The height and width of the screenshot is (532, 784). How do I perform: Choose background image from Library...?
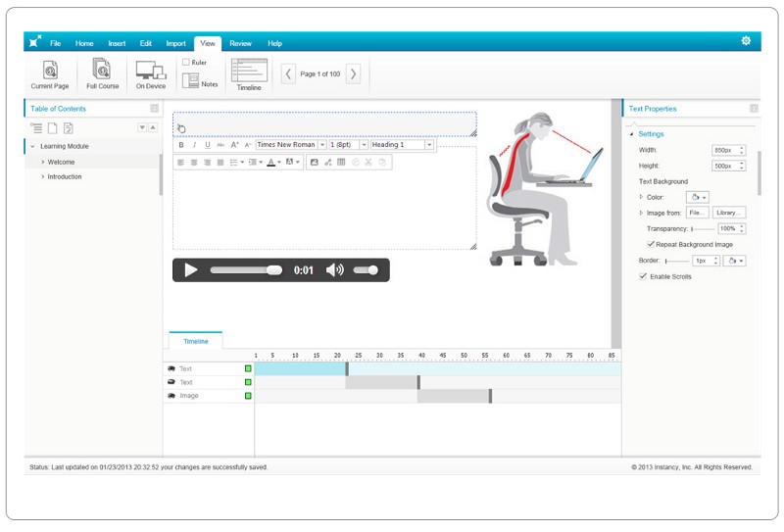tap(729, 213)
